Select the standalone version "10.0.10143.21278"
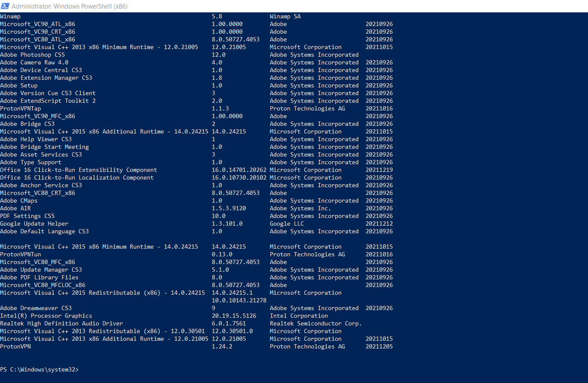This screenshot has width=588, height=383. [x=239, y=301]
